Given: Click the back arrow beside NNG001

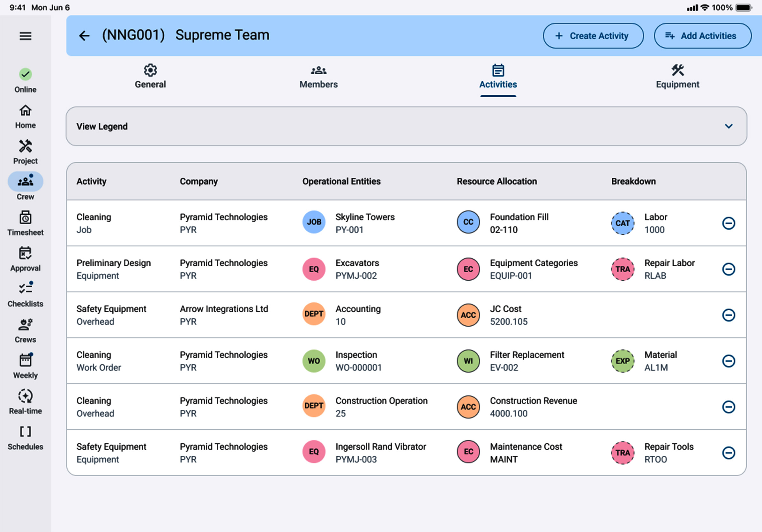Looking at the screenshot, I should click(x=84, y=35).
